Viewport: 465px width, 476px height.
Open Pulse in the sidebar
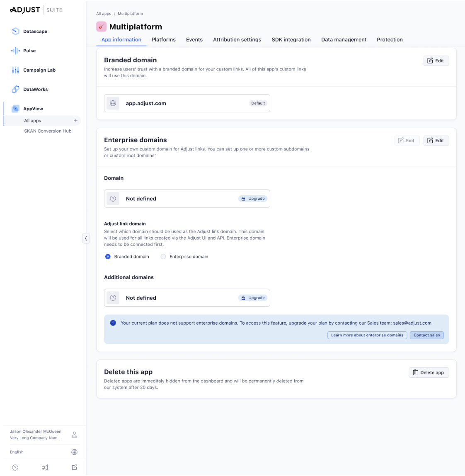tap(23, 51)
